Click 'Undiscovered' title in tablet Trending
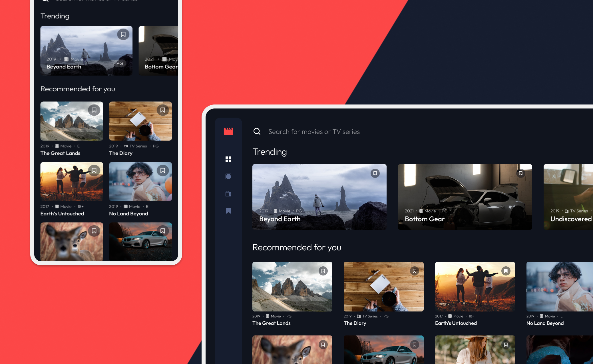593x364 pixels. [x=571, y=219]
